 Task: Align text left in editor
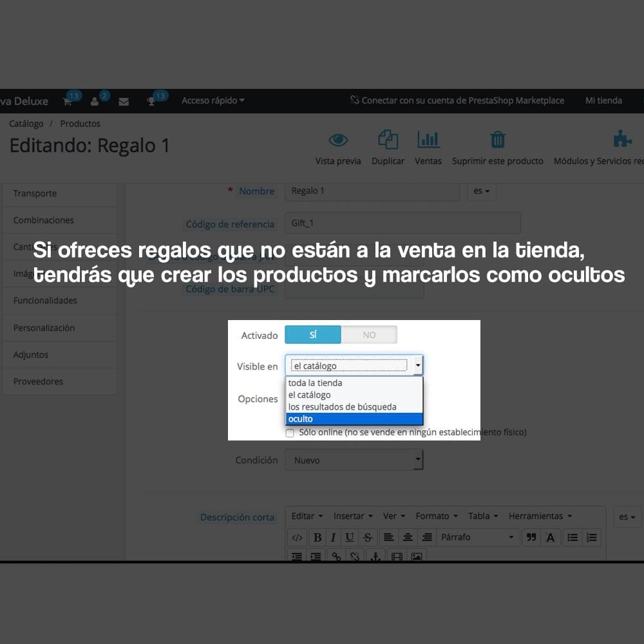click(x=388, y=537)
